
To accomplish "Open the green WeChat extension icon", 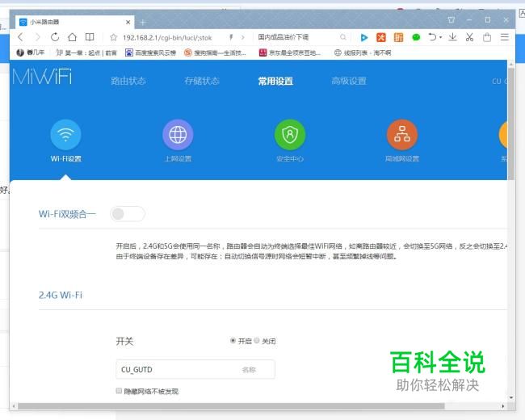I will pyautogui.click(x=416, y=37).
